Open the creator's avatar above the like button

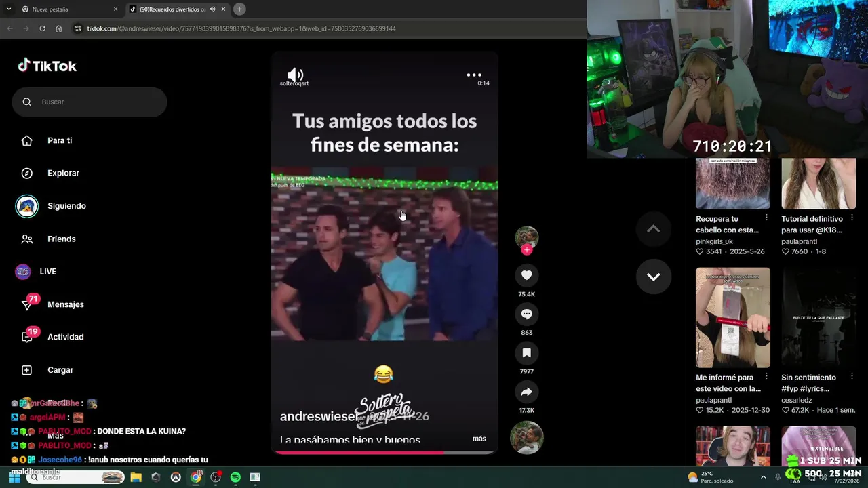tap(526, 237)
